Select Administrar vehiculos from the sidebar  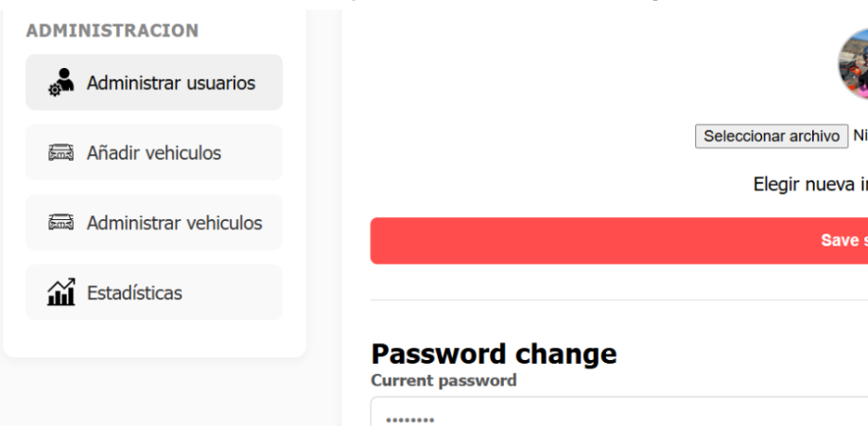[174, 223]
